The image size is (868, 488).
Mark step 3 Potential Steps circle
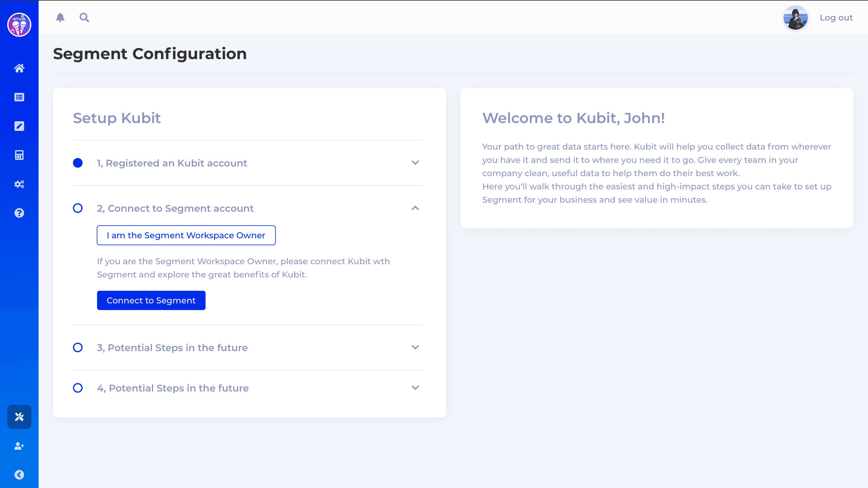[78, 347]
